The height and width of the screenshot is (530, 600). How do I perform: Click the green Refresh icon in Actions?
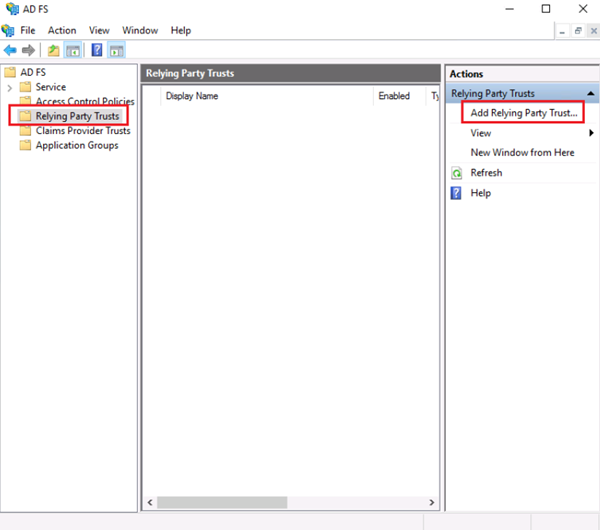[457, 173]
